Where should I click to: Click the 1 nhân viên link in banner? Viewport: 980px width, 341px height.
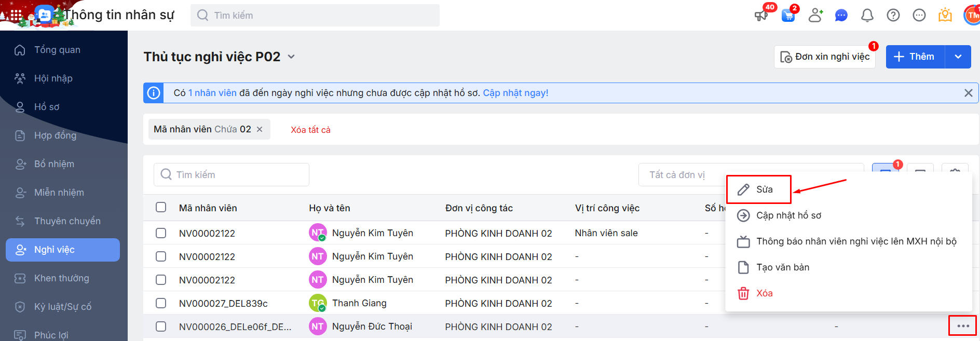212,93
